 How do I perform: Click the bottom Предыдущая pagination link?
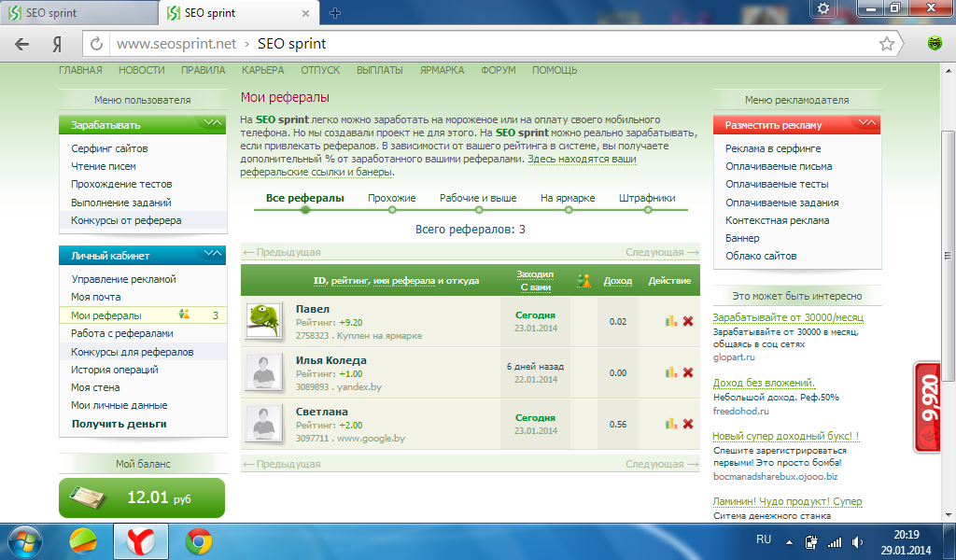(282, 464)
